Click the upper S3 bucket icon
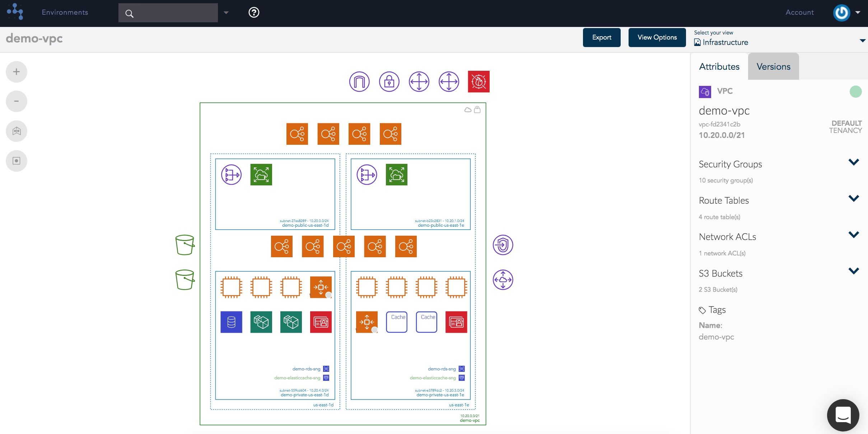Screen dimensions: 868x434 185,245
